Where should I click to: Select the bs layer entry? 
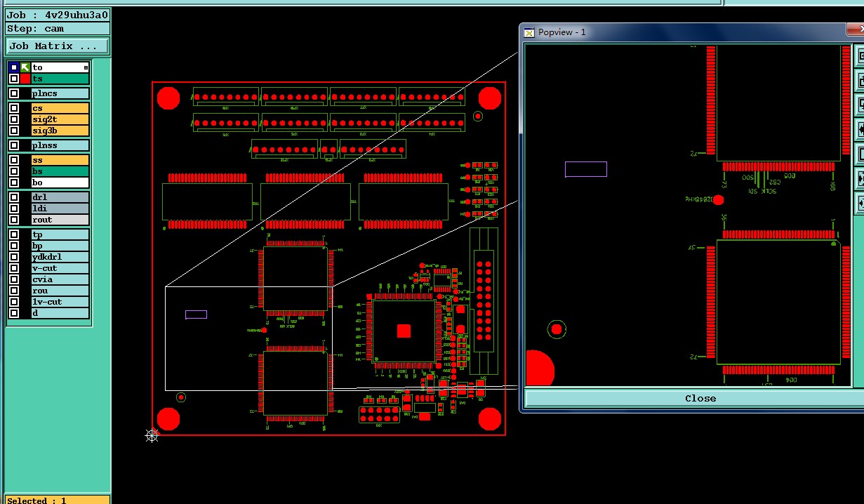point(60,171)
